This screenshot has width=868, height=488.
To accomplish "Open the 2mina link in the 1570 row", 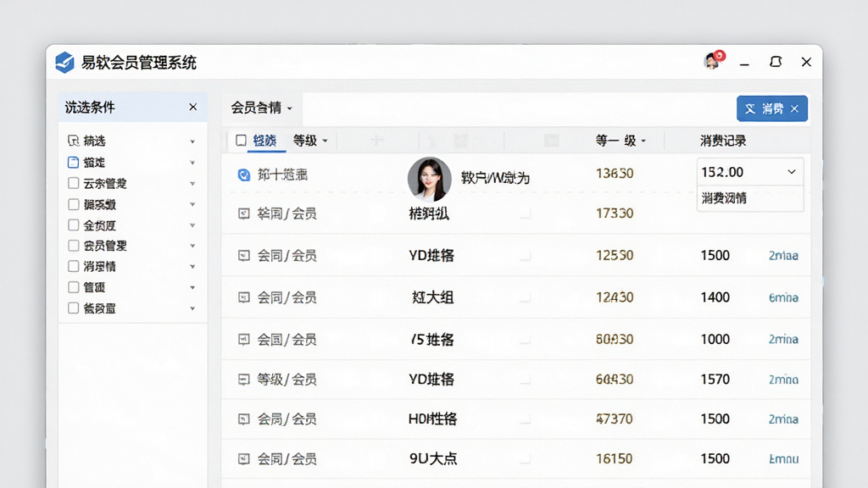I will pos(783,380).
